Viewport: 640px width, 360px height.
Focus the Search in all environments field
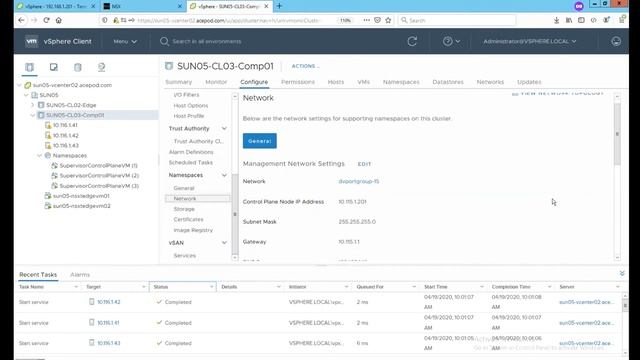coord(207,41)
